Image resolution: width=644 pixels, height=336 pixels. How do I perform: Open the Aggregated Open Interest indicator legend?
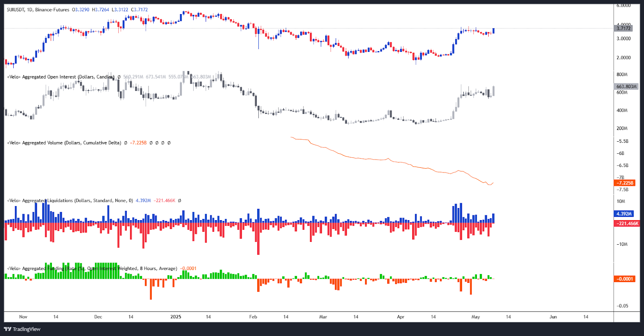pyautogui.click(x=60, y=77)
